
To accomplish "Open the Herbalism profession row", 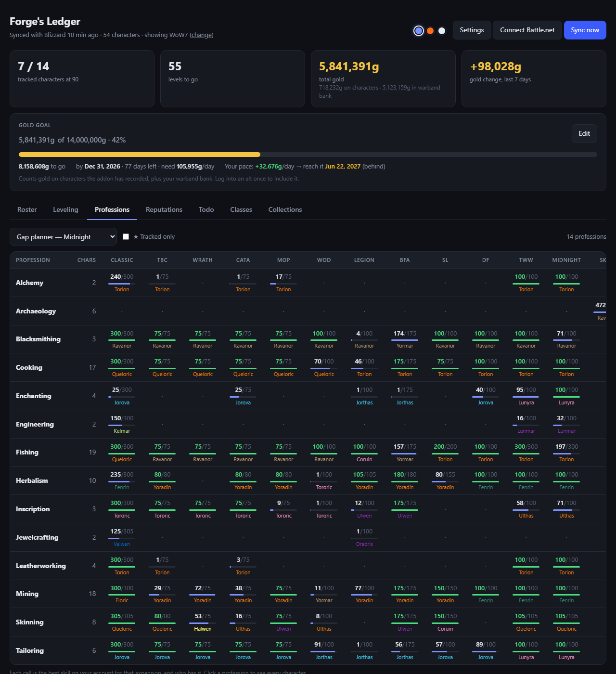I will tap(308, 480).
